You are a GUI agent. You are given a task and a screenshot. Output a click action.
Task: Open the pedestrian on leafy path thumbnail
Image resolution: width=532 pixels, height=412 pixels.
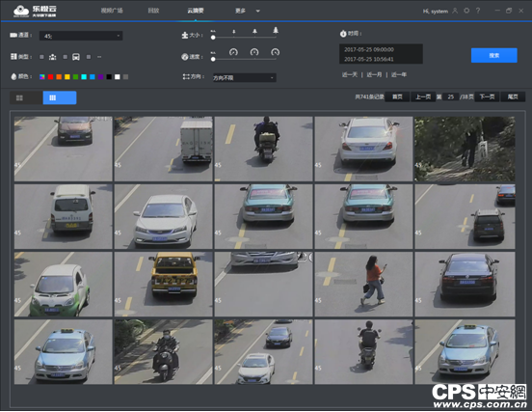point(465,149)
